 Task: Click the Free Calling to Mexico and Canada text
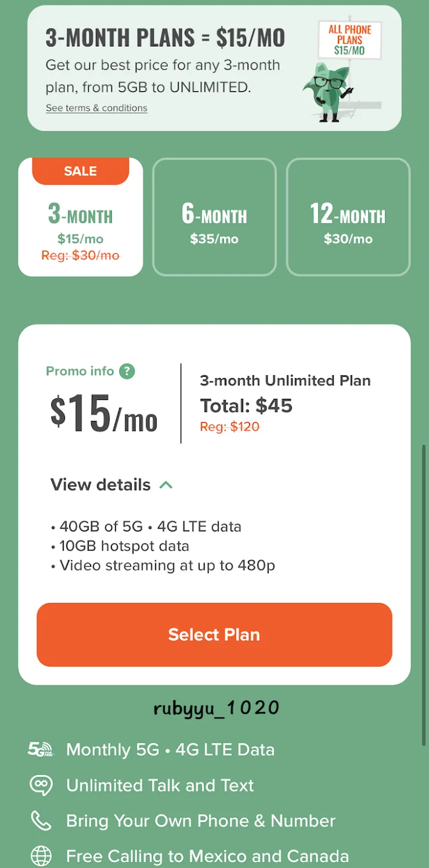207,856
